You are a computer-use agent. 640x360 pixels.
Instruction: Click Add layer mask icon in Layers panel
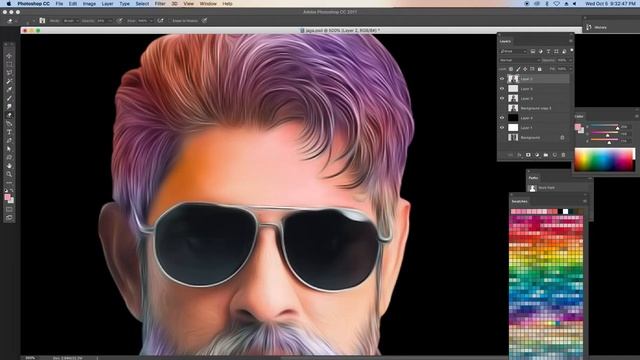(528, 155)
